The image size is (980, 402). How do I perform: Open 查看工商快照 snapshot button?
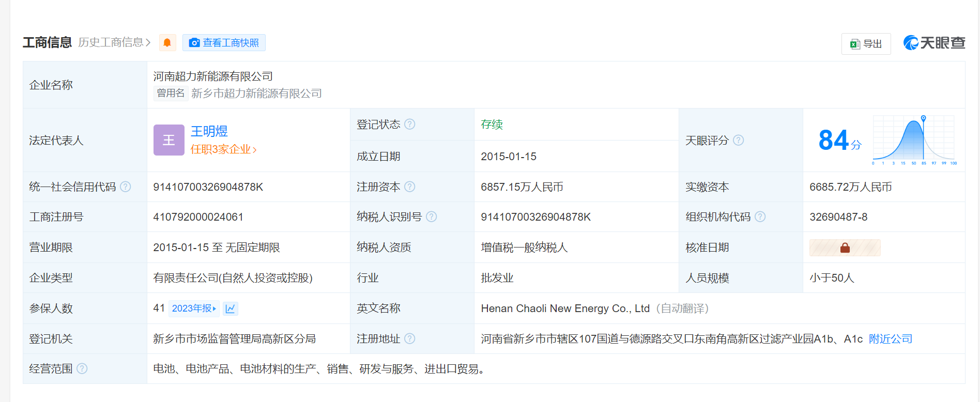pos(224,43)
